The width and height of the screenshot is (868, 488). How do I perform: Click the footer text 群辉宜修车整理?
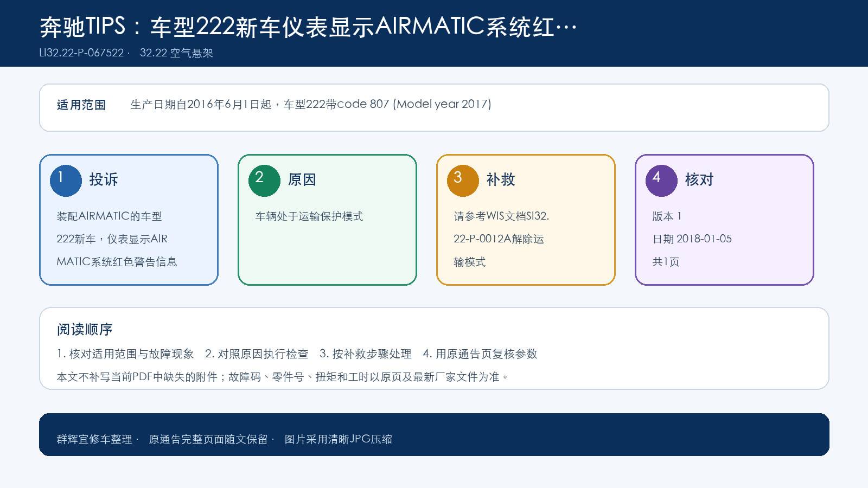click(94, 439)
